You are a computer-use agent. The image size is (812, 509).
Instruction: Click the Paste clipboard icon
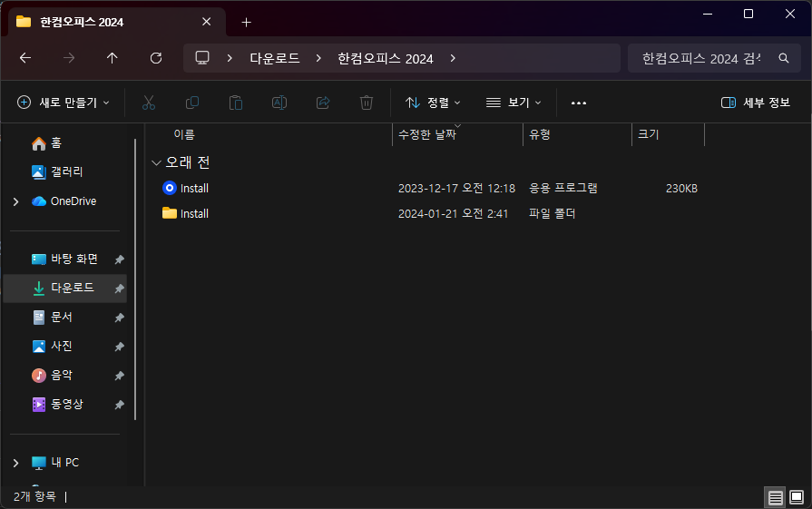click(x=236, y=103)
